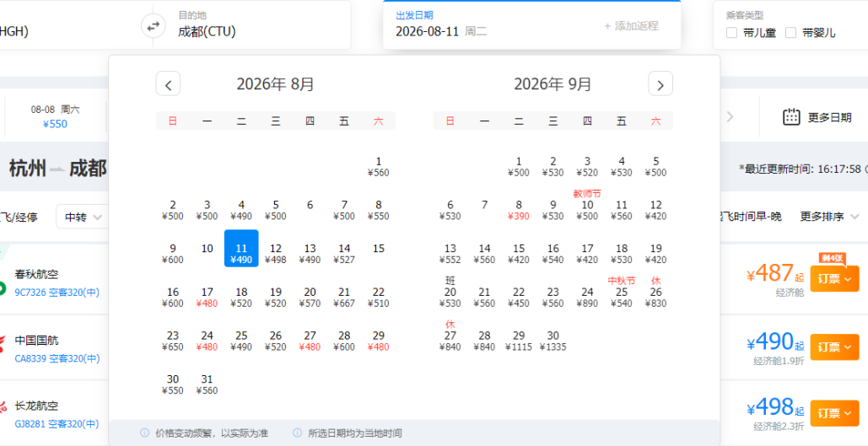Viewport: 868px width, 446px height.
Task: Pick August 4 priced ¥490
Action: coord(241,210)
